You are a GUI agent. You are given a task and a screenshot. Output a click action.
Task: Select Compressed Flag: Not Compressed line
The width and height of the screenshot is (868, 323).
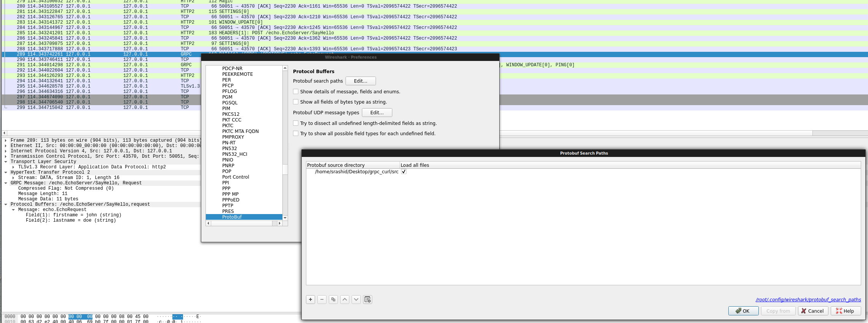click(66, 189)
